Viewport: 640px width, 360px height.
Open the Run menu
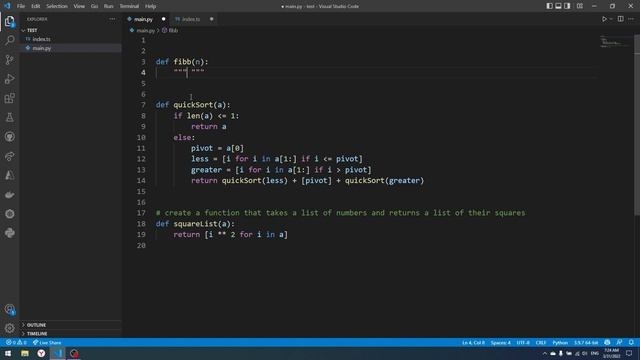tap(109, 6)
